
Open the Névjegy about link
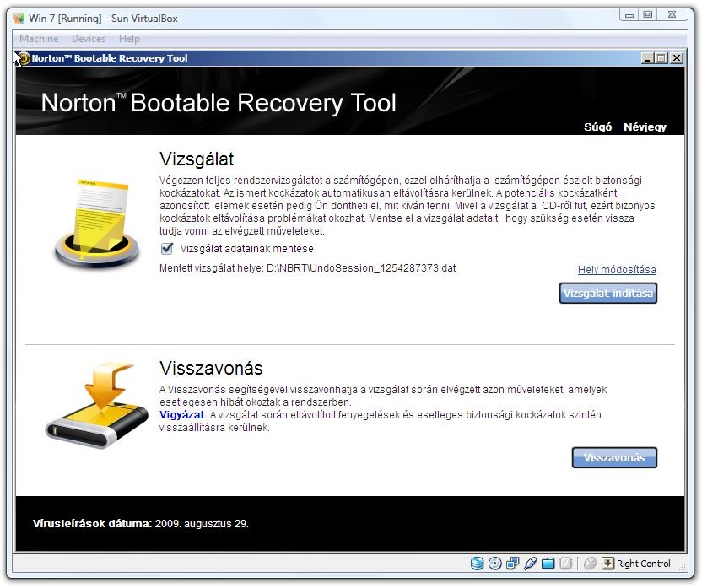(x=645, y=127)
